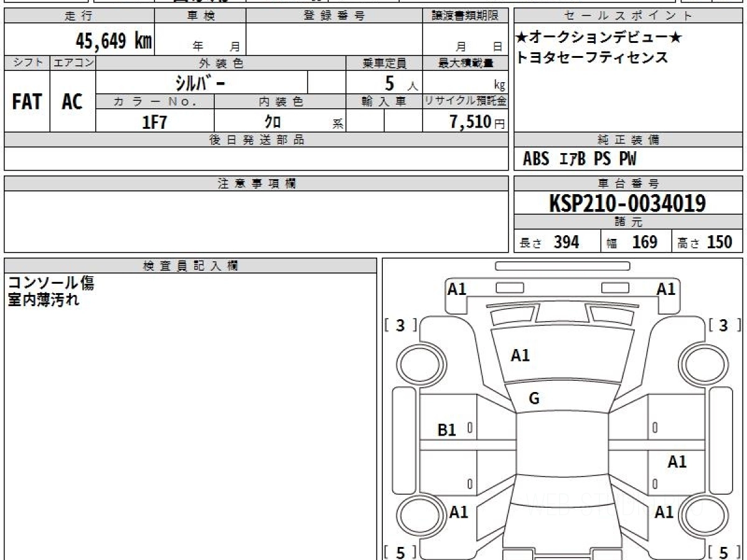Viewport: 747px width, 560px height.
Task: Click the リサイクル預託金 header
Action: pyautogui.click(x=465, y=101)
